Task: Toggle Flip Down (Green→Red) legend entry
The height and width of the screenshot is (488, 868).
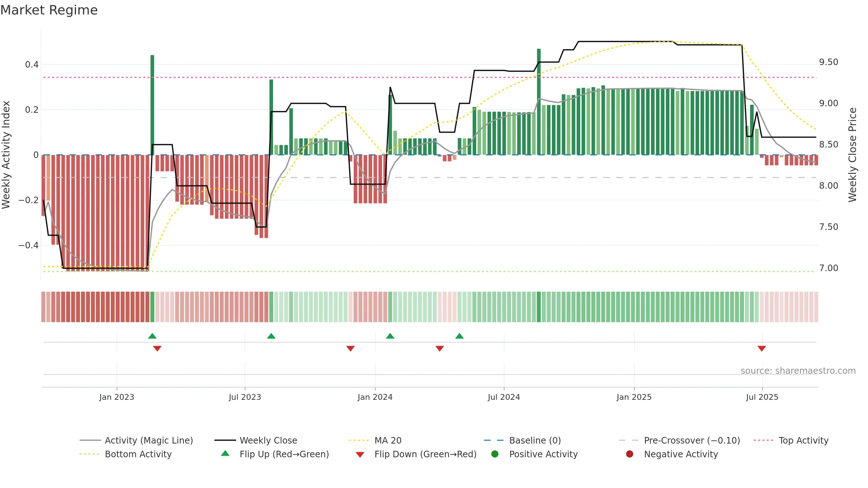Action: [416, 454]
